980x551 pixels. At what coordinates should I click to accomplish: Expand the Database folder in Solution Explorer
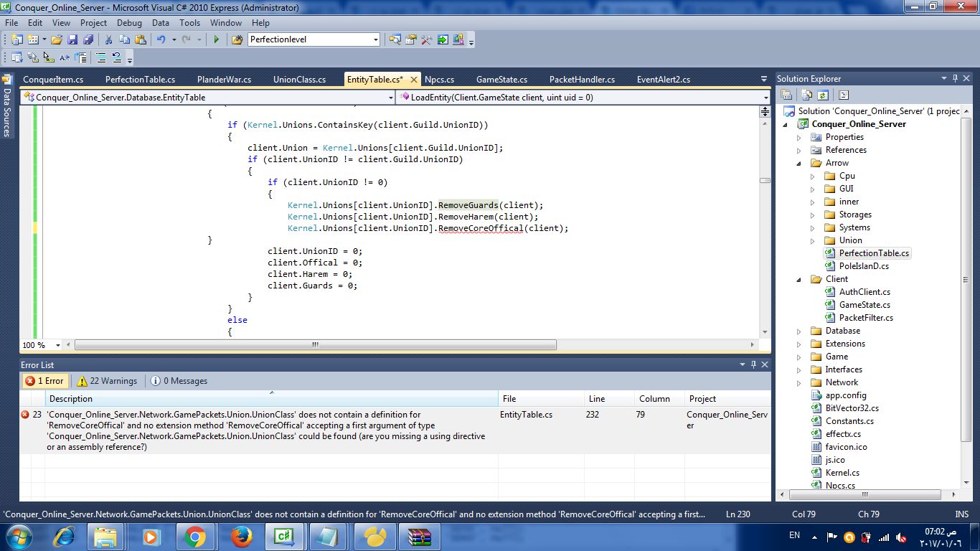(x=799, y=331)
